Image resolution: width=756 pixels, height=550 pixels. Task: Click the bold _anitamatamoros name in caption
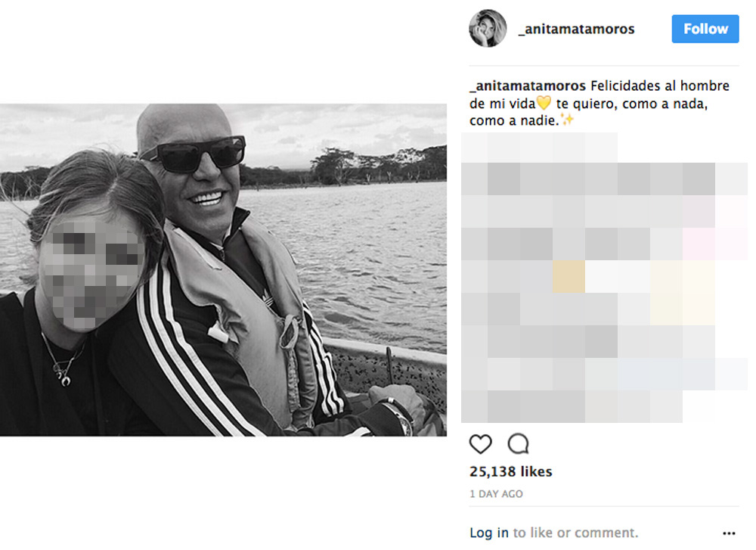click(528, 86)
